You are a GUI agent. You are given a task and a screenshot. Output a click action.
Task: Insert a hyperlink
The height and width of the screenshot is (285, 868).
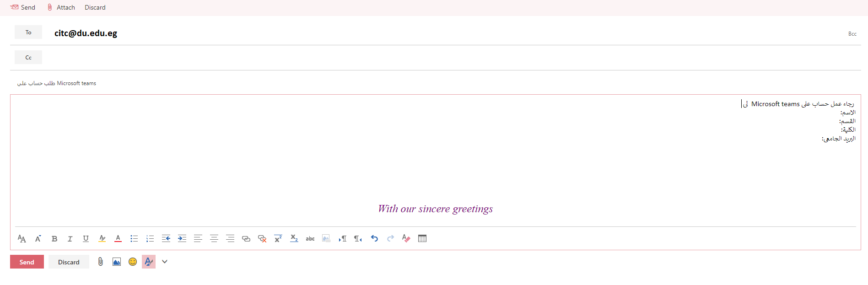[x=246, y=238]
